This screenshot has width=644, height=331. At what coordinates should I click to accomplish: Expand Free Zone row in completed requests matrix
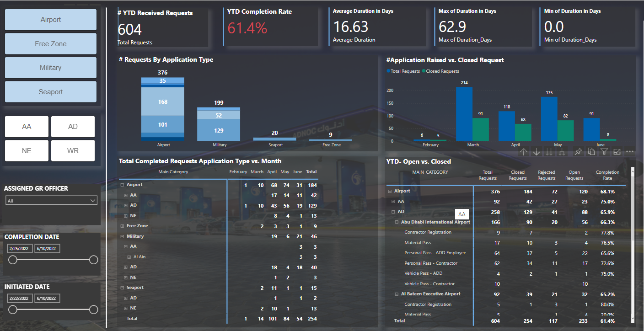tap(122, 226)
